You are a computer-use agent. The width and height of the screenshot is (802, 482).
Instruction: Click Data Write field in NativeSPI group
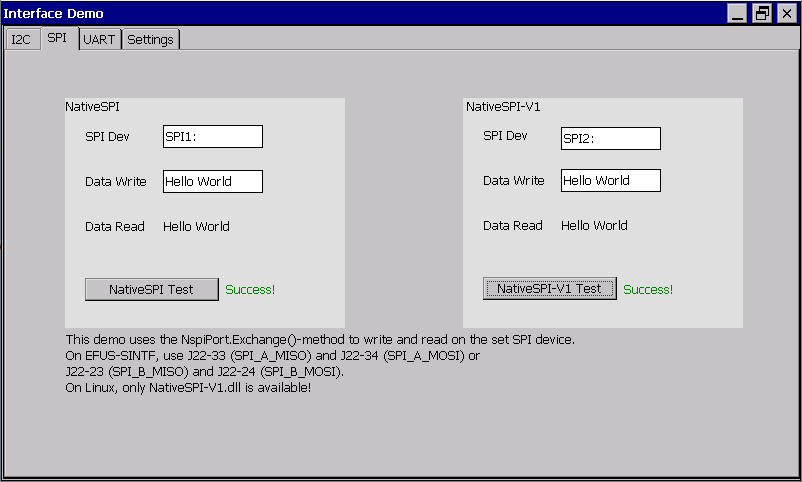(213, 182)
